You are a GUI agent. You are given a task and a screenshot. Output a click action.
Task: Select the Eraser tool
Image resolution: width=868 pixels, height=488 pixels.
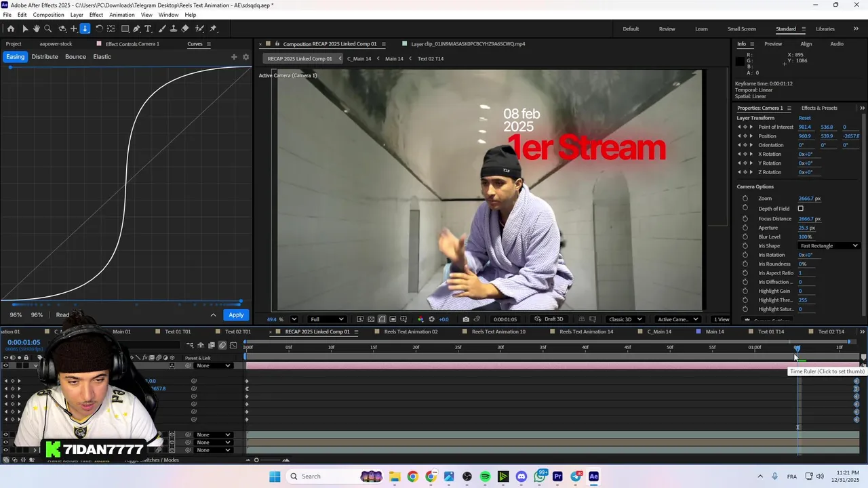click(x=185, y=28)
